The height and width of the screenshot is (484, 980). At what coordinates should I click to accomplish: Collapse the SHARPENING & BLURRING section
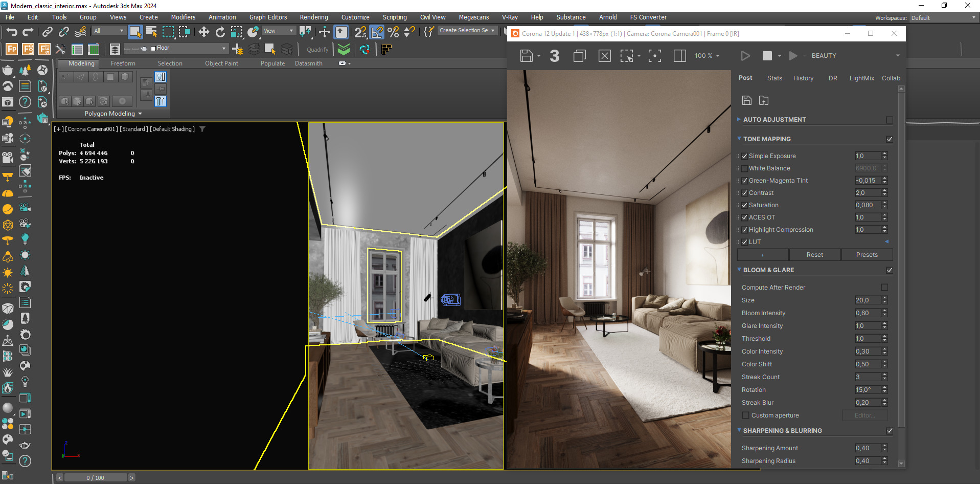click(739, 430)
